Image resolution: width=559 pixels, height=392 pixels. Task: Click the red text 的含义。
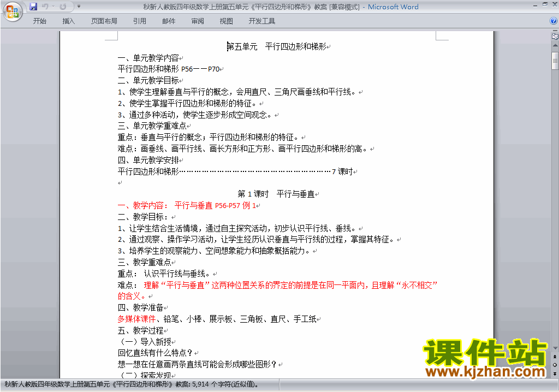pyautogui.click(x=133, y=296)
